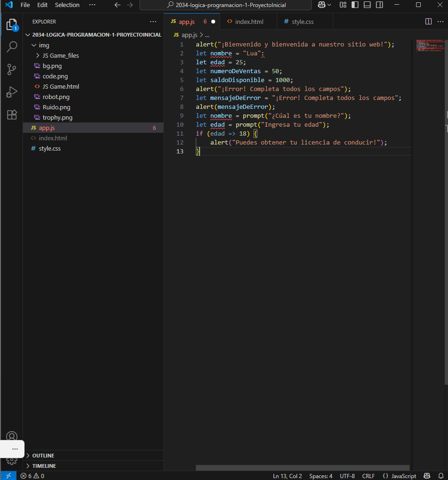The height and width of the screenshot is (480, 448).
Task: Change indentation via Spaces: 4
Action: click(x=321, y=476)
